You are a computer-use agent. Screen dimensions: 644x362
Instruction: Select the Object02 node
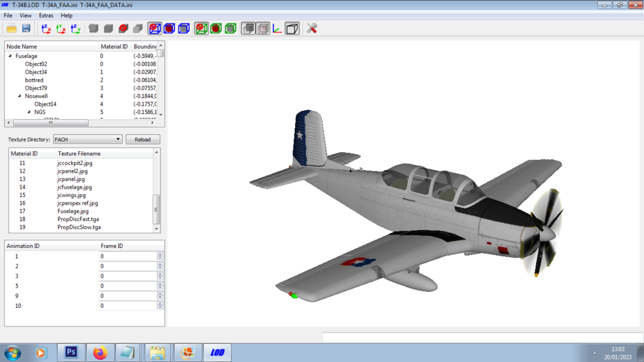coord(36,64)
